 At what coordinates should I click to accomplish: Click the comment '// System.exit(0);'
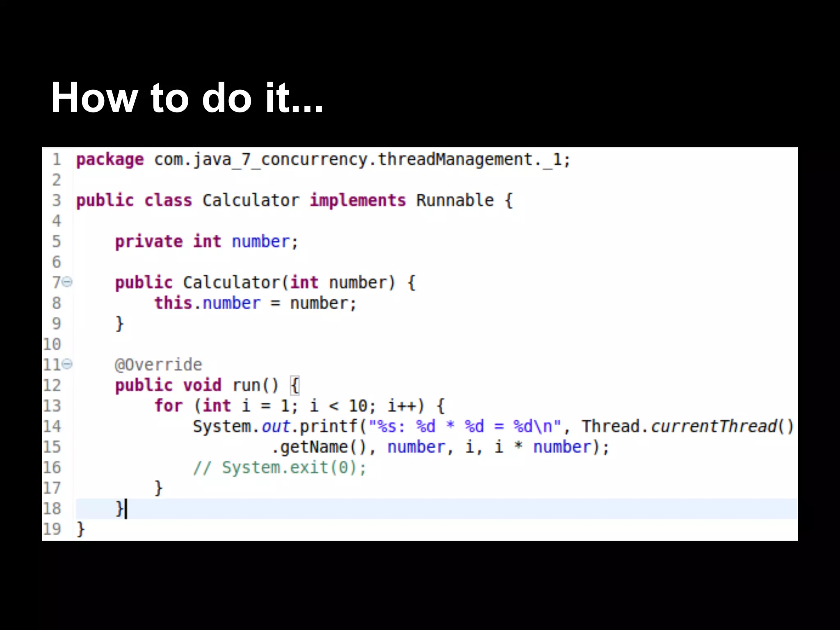[280, 467]
